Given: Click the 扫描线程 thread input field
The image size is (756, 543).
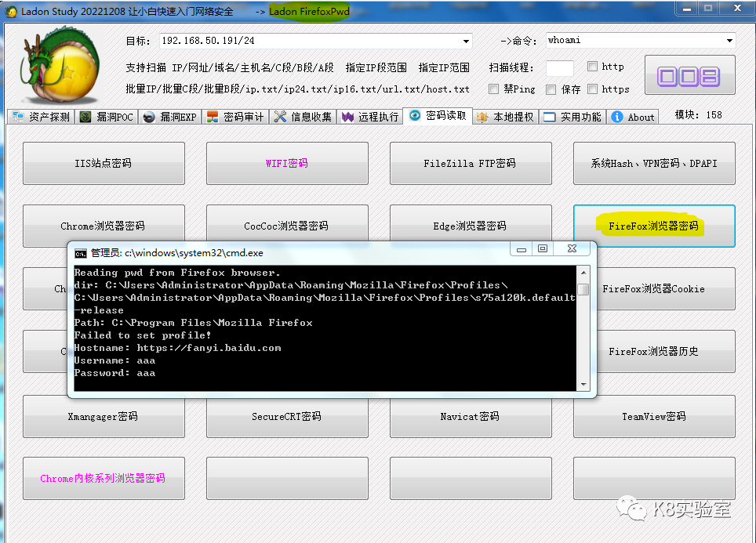Looking at the screenshot, I should click(x=560, y=68).
